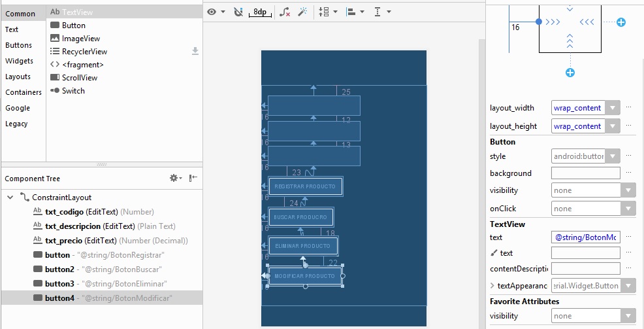Image resolution: width=644 pixels, height=329 pixels.
Task: Add bottom constraint with plus icon
Action: point(570,73)
